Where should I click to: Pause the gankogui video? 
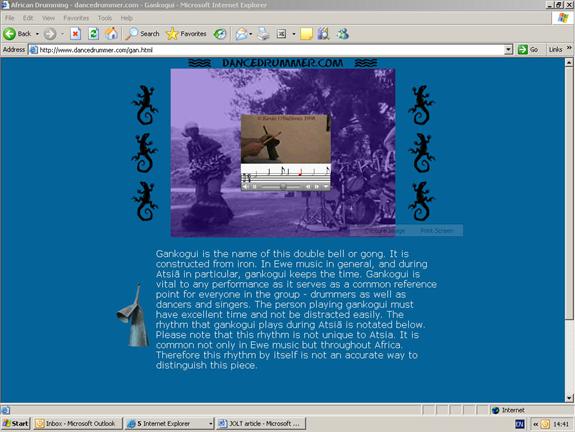point(254,187)
